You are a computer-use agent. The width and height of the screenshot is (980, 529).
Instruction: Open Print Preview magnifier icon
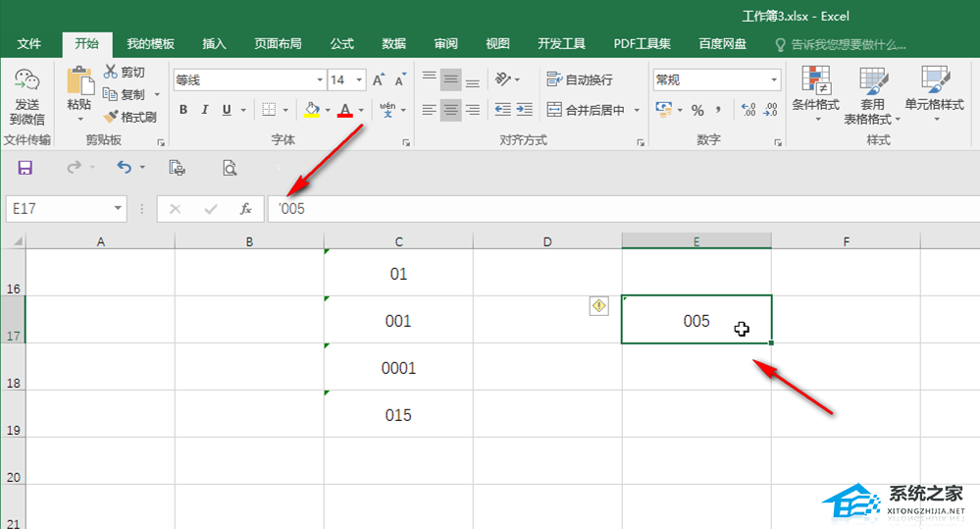(x=230, y=168)
